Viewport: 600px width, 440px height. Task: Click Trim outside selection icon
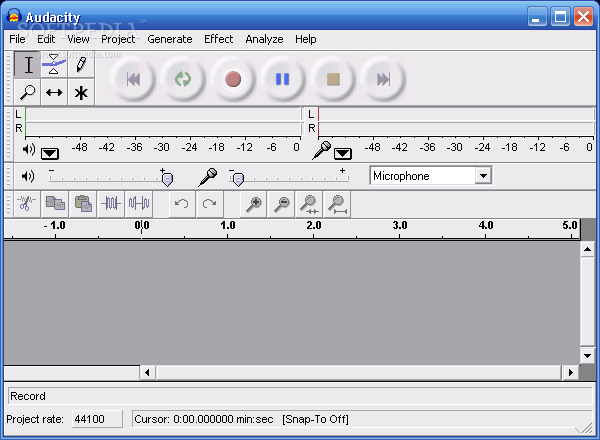pyautogui.click(x=111, y=203)
